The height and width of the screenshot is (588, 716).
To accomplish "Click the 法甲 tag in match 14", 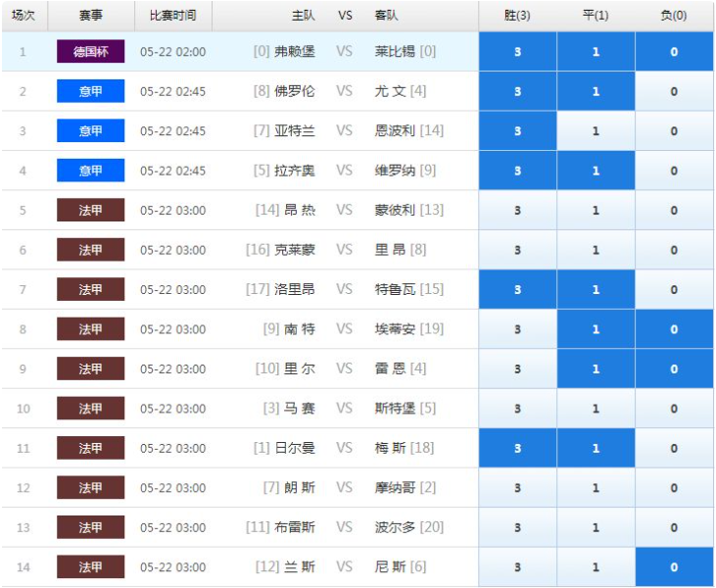I will (x=90, y=567).
